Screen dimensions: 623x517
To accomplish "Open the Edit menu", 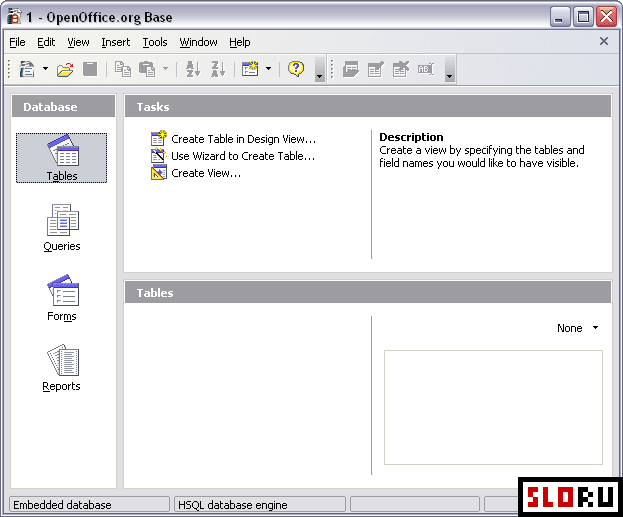I will pyautogui.click(x=46, y=42).
